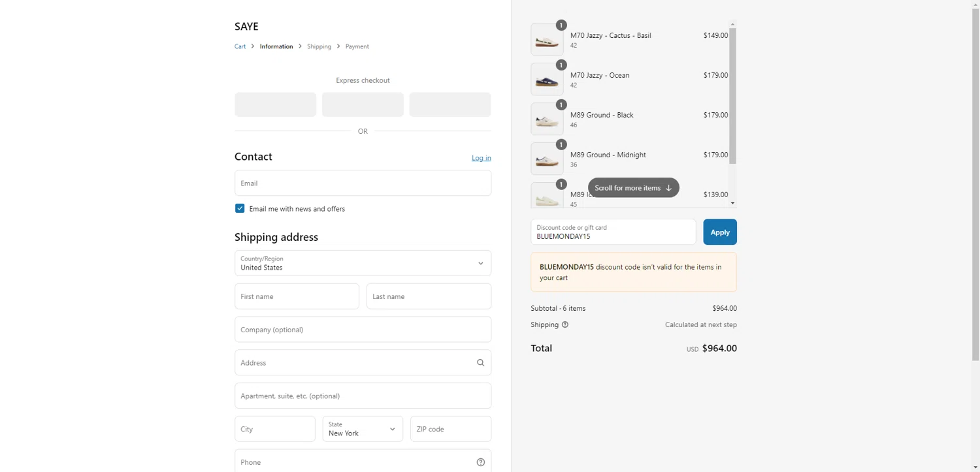Image resolution: width=980 pixels, height=472 pixels.
Task: Click the Log in link
Action: (482, 158)
